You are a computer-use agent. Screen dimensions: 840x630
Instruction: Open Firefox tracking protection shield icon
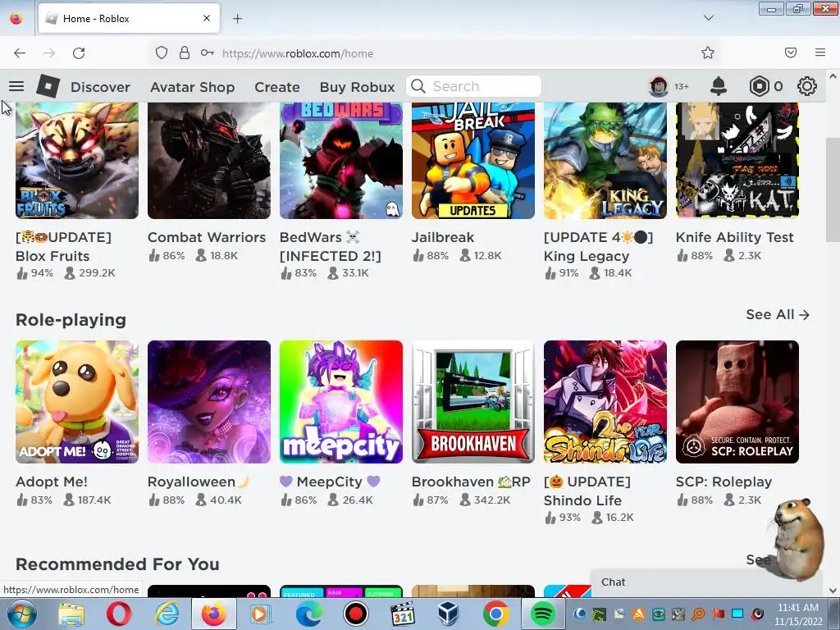[162, 53]
